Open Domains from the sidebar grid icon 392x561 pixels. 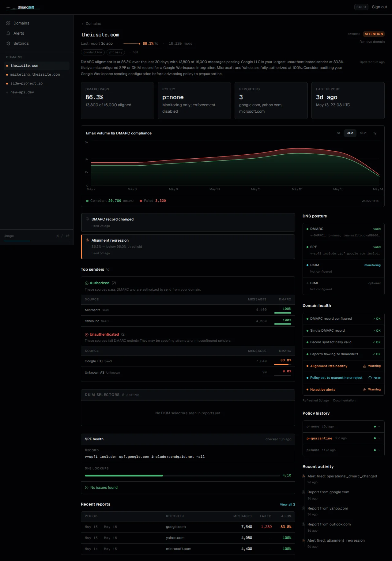tap(8, 23)
